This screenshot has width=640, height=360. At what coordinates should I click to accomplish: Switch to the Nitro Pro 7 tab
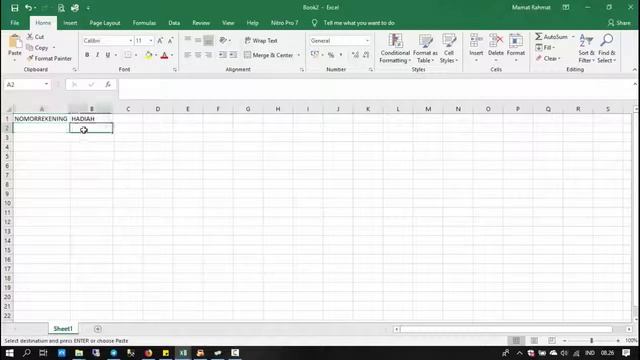click(284, 23)
